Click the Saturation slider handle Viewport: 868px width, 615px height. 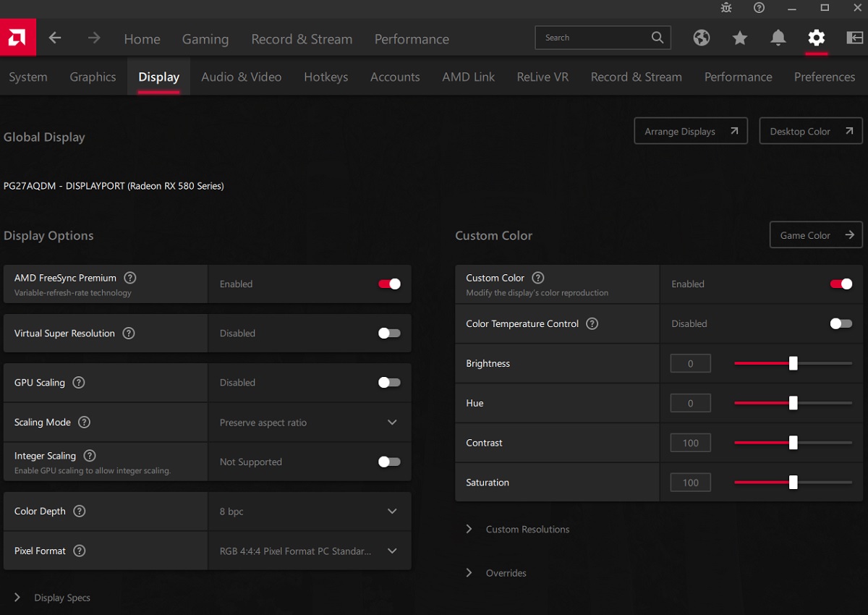coord(793,483)
